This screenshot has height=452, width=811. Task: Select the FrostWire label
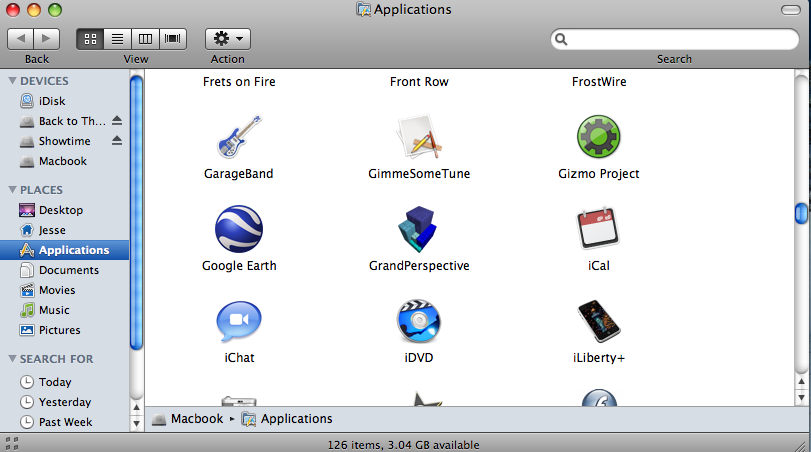599,82
